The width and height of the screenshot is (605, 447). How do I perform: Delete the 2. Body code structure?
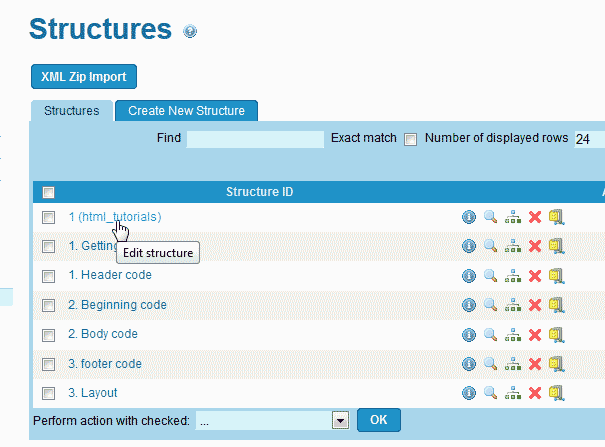pos(535,334)
